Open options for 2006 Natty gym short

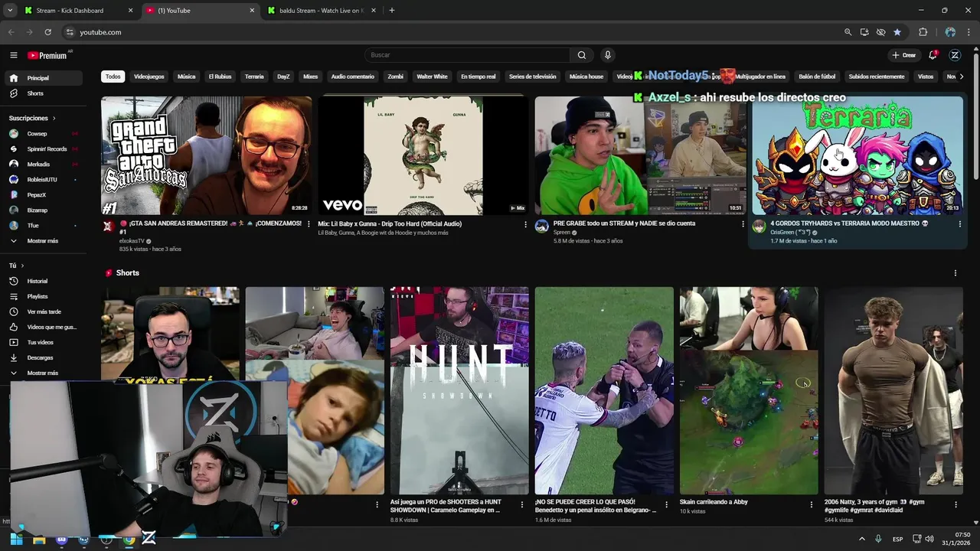[x=955, y=505]
